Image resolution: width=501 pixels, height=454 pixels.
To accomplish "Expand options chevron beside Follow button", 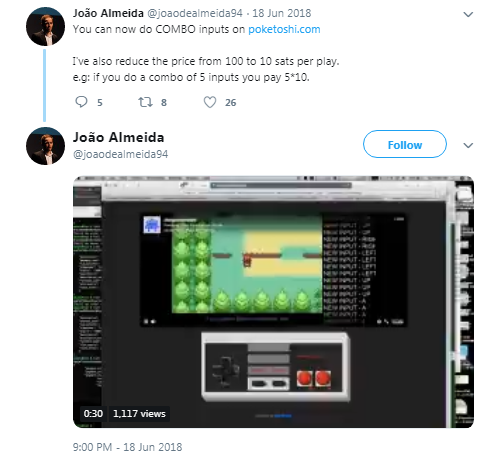I will coord(468,145).
